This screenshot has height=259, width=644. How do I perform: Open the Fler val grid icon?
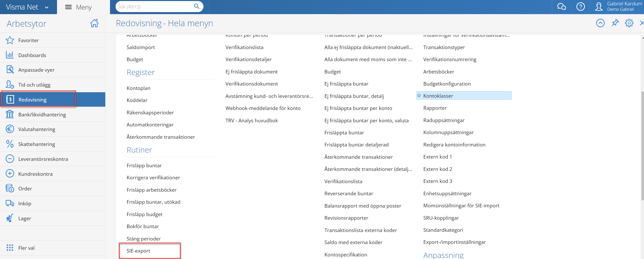(10, 248)
